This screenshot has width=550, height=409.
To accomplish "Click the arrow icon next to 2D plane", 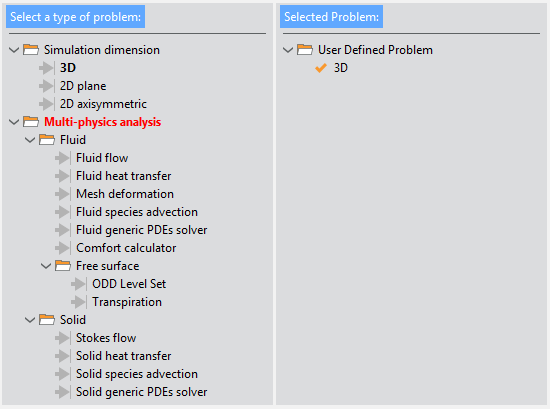I will point(46,86).
